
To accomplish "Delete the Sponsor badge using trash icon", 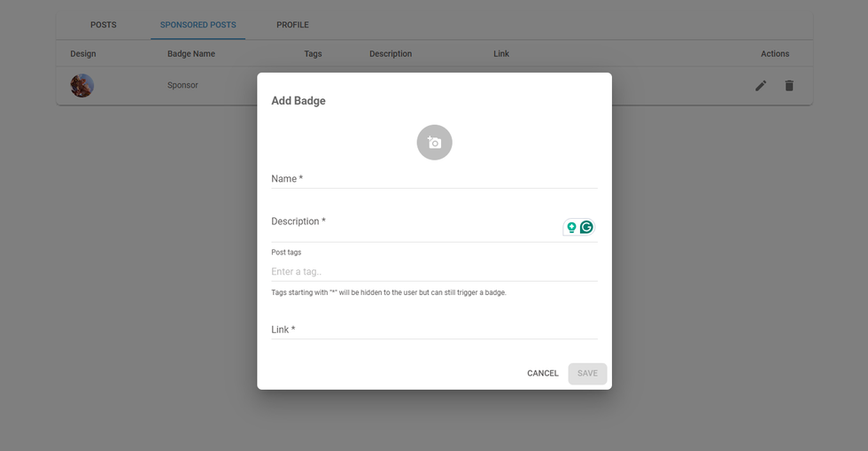I will point(789,86).
